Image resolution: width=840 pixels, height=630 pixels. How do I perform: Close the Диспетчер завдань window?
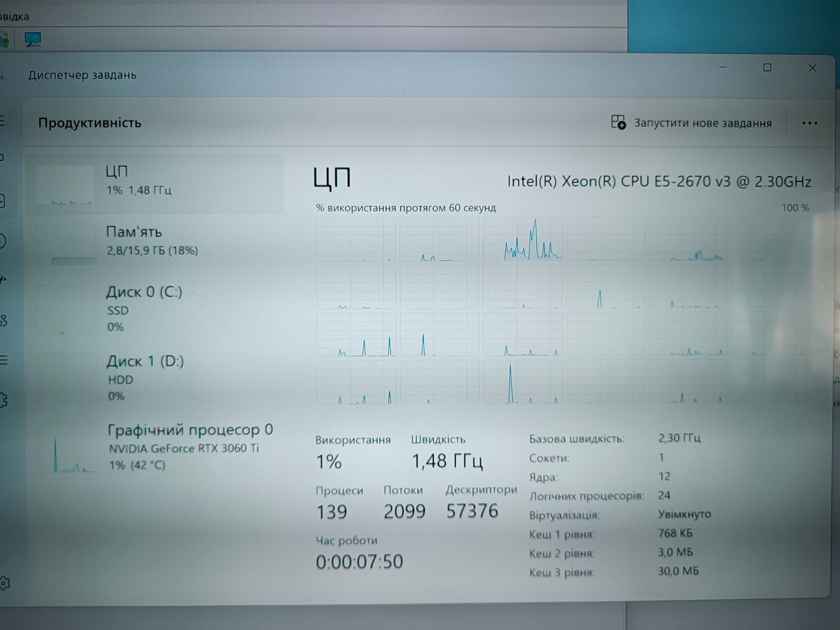[812, 68]
